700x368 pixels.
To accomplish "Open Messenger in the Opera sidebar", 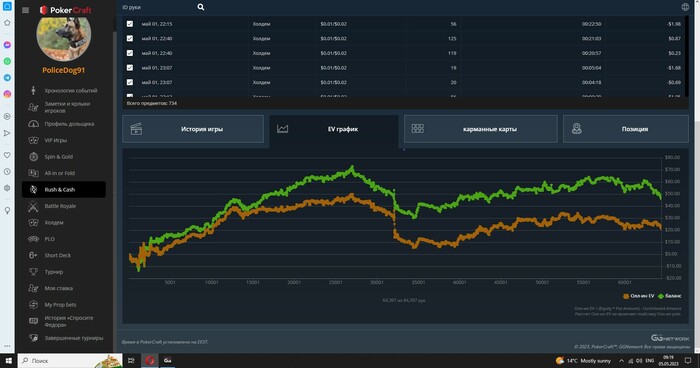I will click(x=7, y=45).
